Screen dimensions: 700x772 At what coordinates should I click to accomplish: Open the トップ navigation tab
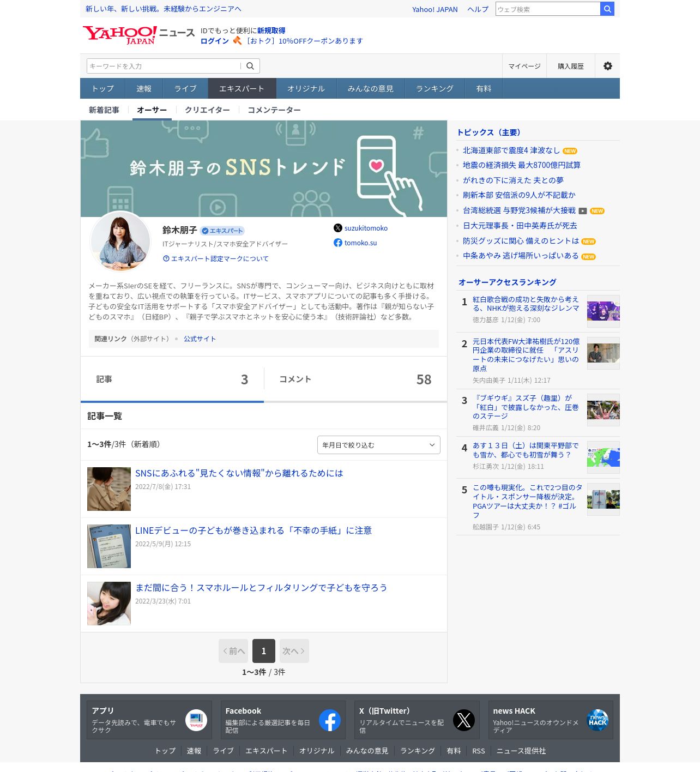click(x=102, y=88)
